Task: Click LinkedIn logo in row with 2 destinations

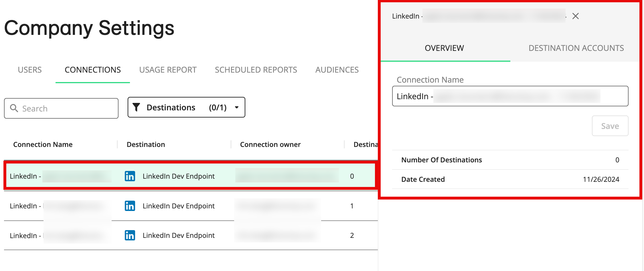Action: coord(130,235)
